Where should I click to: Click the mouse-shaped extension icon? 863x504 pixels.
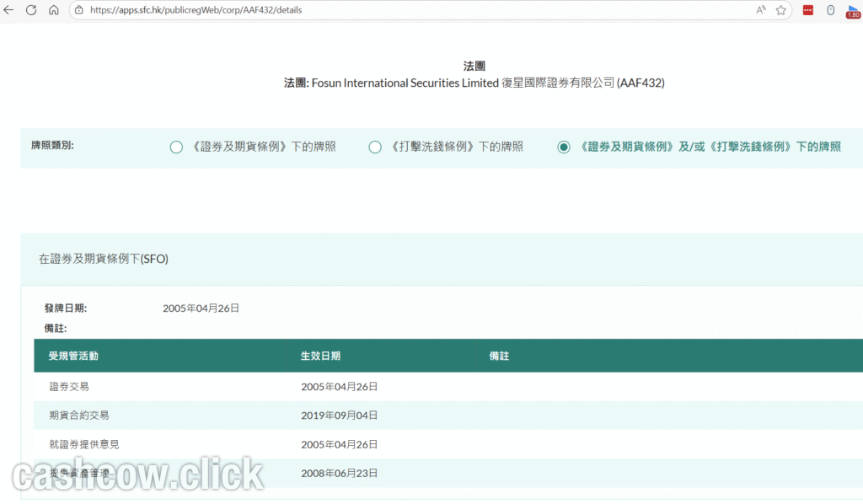click(x=830, y=10)
